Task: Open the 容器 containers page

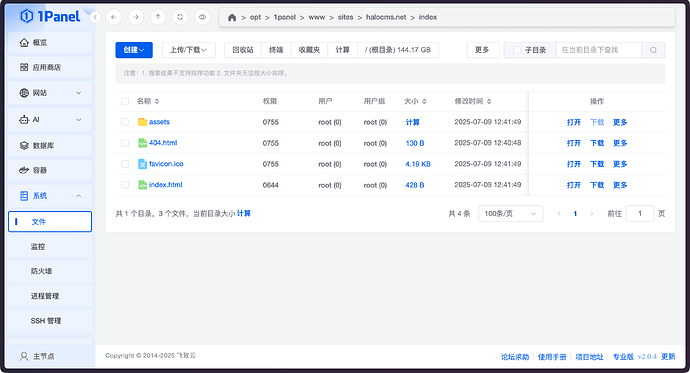Action: pyautogui.click(x=50, y=170)
